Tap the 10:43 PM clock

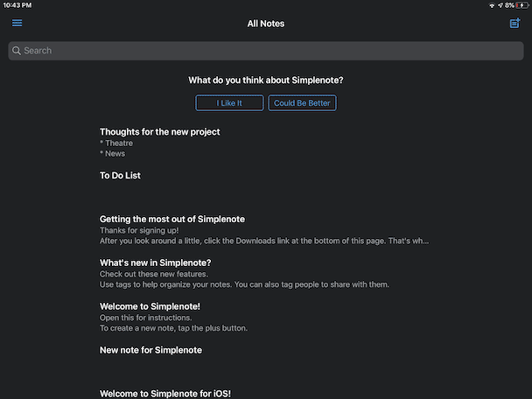[x=17, y=5]
